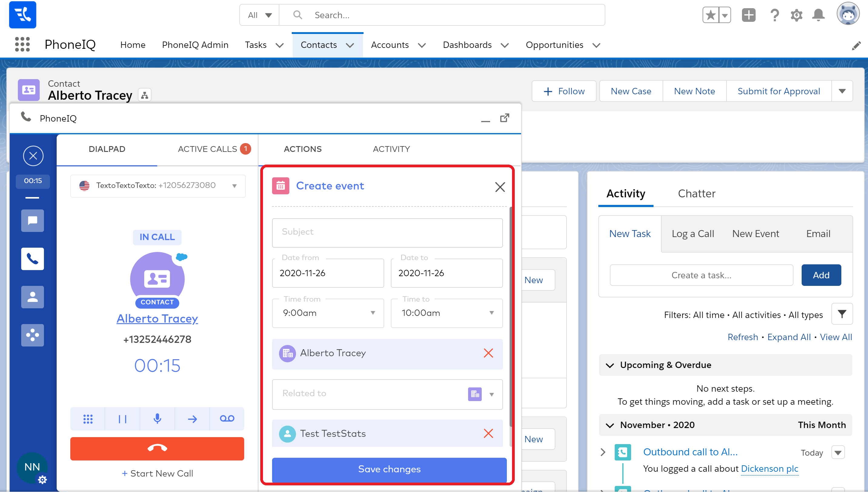Drop a voicemail with the voicemail icon
This screenshot has width=868, height=492.
click(x=227, y=419)
